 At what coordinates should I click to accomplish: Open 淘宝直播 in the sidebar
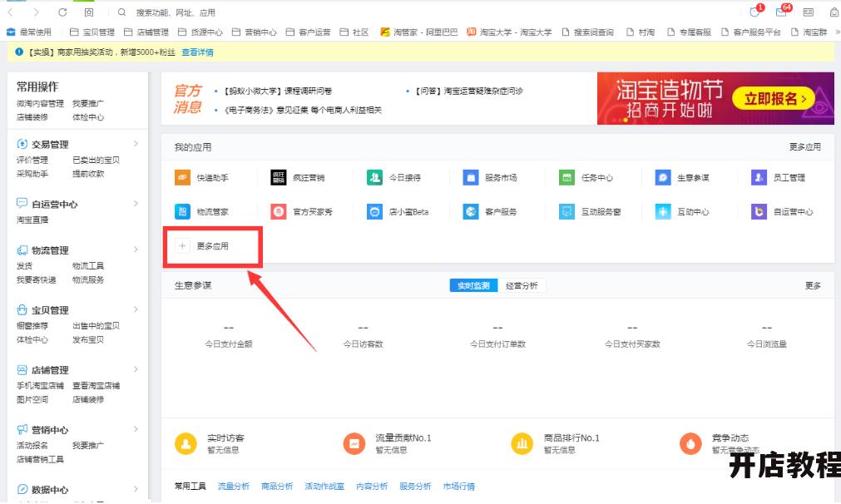[32, 220]
